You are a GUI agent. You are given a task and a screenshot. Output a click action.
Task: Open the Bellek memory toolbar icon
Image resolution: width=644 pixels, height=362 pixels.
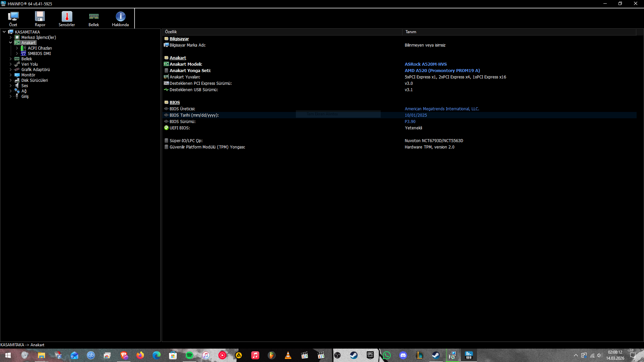[94, 19]
